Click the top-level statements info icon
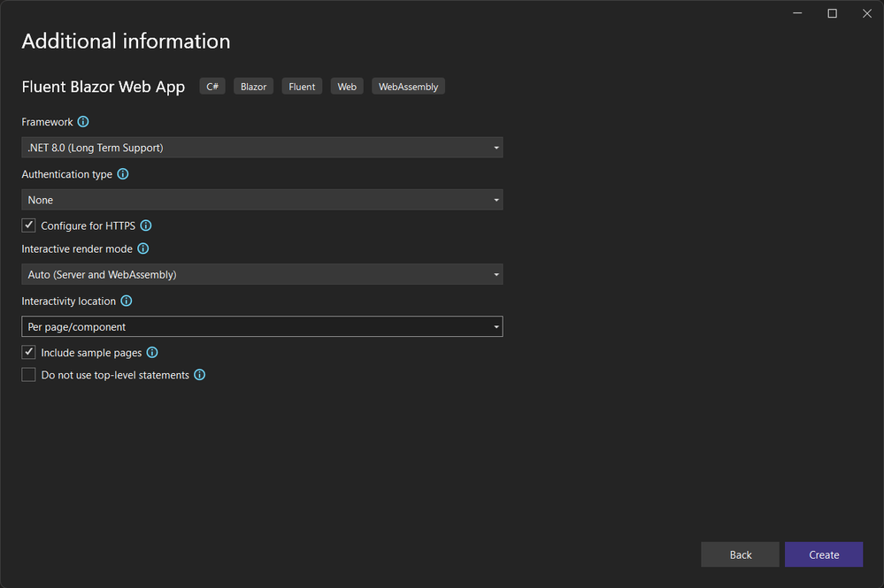Image resolution: width=884 pixels, height=588 pixels. [x=200, y=375]
